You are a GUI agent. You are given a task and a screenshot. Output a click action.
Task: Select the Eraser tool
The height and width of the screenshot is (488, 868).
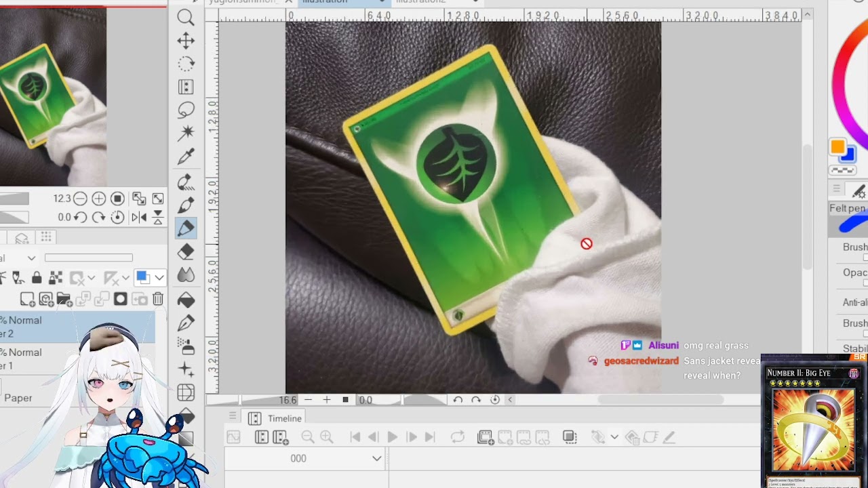pos(186,251)
